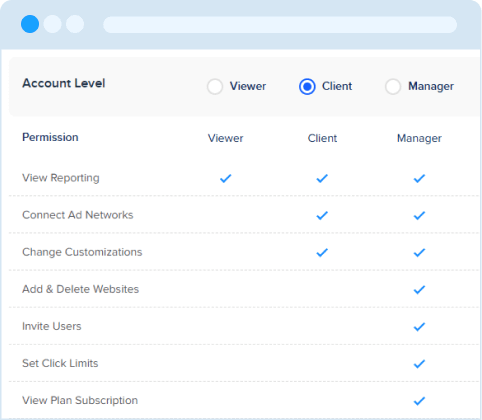Click the Change Customizations checkmark under Manager
Viewport: 482px width, 420px height.
419,252
